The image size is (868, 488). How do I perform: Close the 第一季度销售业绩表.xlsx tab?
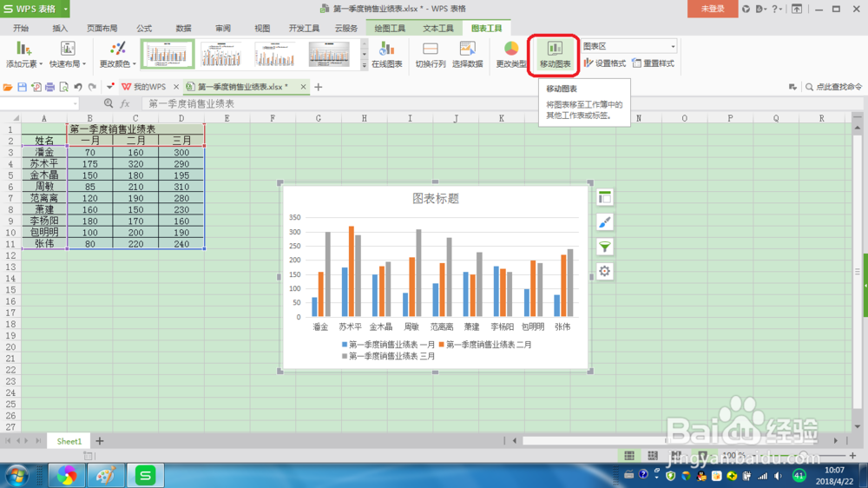coord(303,87)
